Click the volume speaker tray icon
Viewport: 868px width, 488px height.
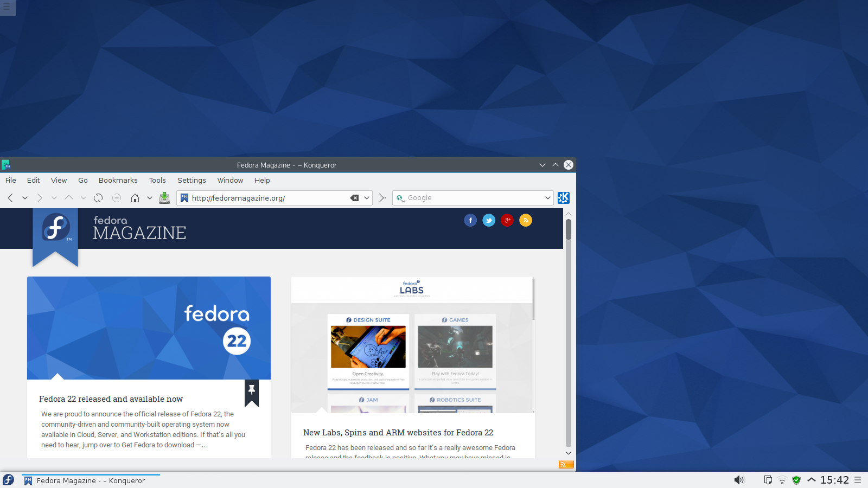click(x=739, y=480)
